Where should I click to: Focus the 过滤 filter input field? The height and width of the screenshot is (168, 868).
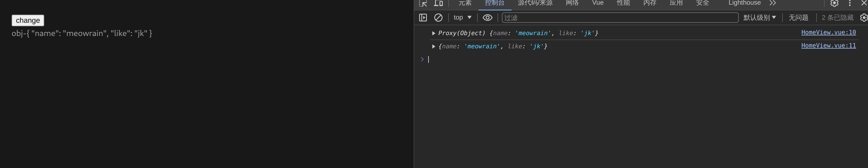[620, 18]
